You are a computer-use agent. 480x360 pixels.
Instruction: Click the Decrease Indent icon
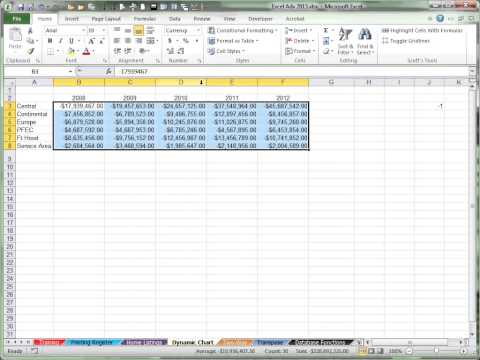pos(117,51)
